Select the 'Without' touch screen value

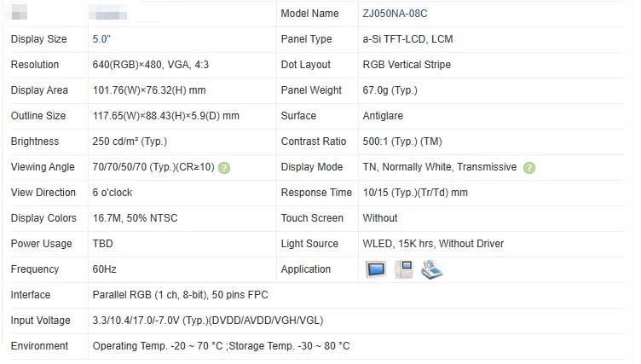(380, 218)
